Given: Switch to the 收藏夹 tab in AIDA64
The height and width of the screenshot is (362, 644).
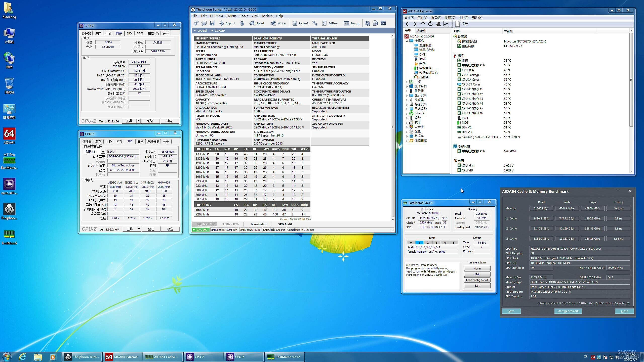Looking at the screenshot, I should (421, 31).
